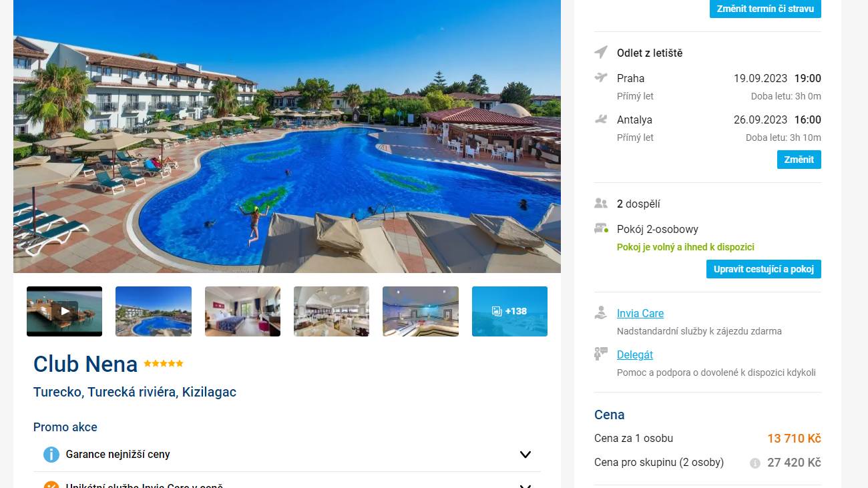Open the Delegát link

pos(635,354)
